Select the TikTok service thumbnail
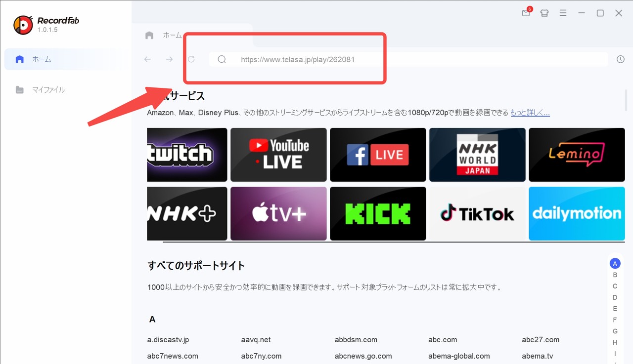This screenshot has height=364, width=633. (x=477, y=213)
